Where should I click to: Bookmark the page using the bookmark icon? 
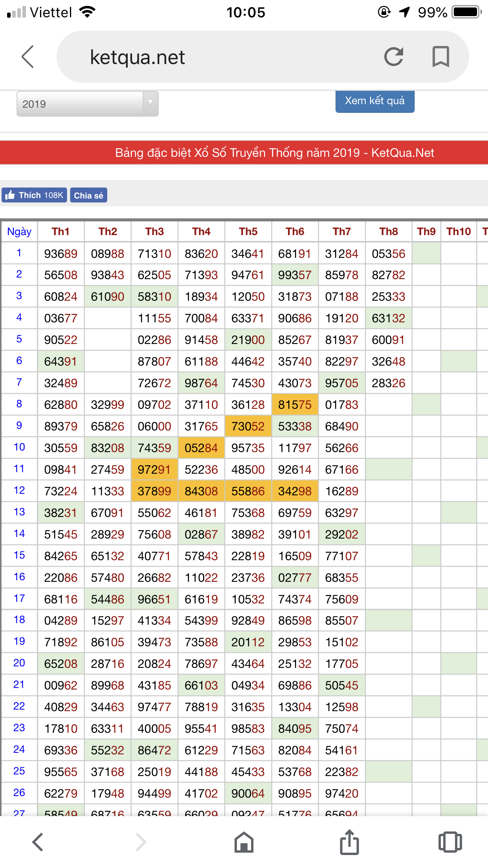pyautogui.click(x=440, y=57)
